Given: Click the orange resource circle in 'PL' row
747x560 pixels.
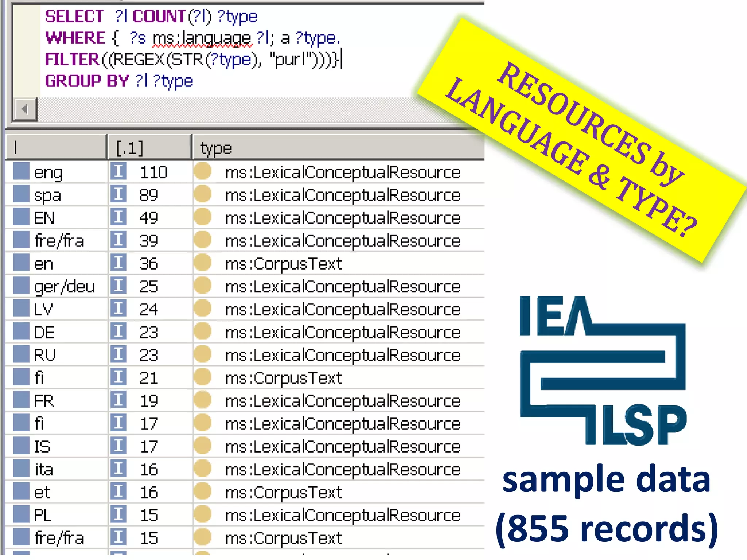Looking at the screenshot, I should tap(202, 514).
